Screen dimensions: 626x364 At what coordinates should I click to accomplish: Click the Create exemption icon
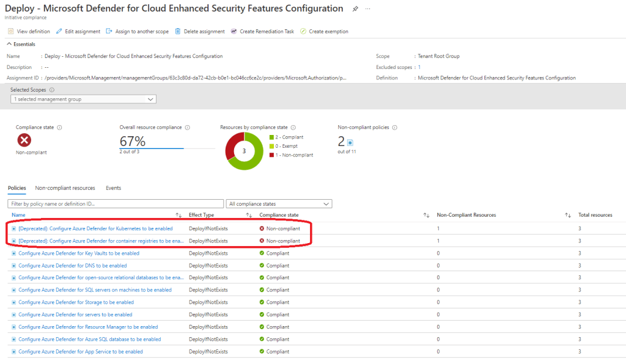[x=302, y=31]
